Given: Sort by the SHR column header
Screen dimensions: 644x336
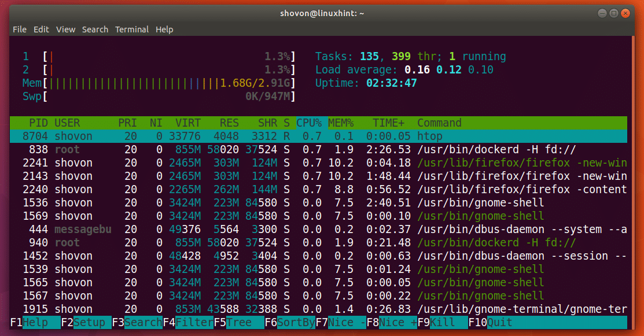Looking at the screenshot, I should point(267,123).
